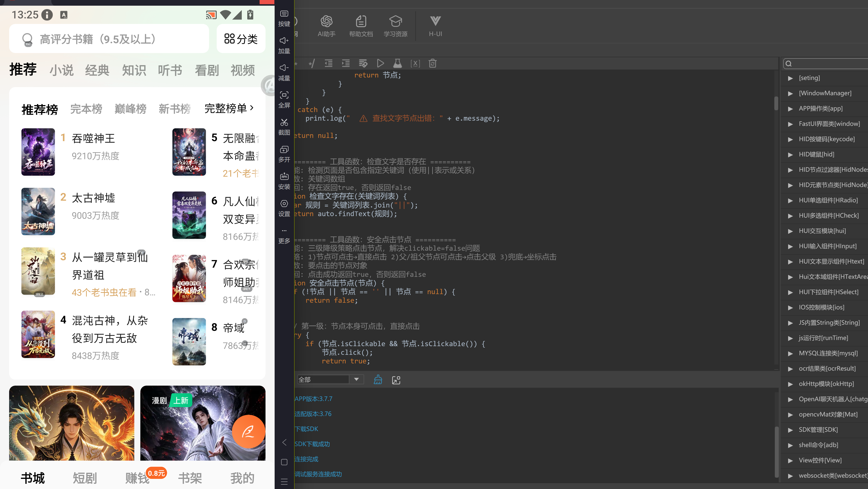
Task: Click the Android home square button
Action: click(x=284, y=462)
